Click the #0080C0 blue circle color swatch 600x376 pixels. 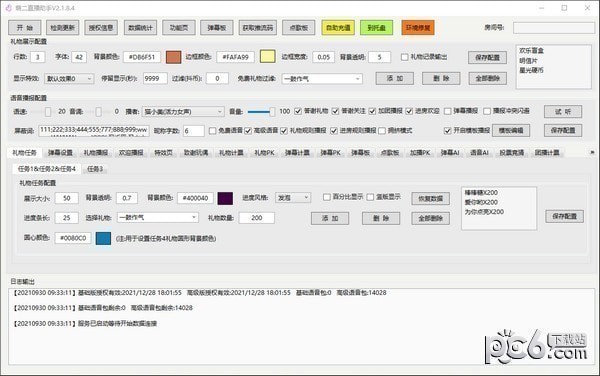pos(103,238)
